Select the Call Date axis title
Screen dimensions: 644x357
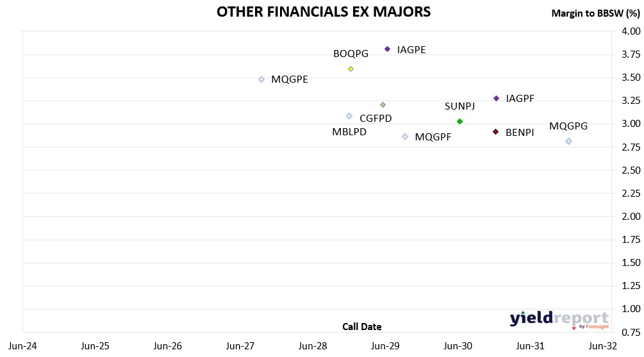click(x=362, y=327)
